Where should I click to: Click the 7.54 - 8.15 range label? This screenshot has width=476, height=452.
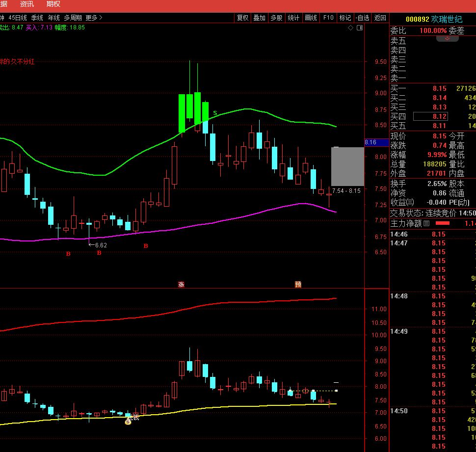346,190
